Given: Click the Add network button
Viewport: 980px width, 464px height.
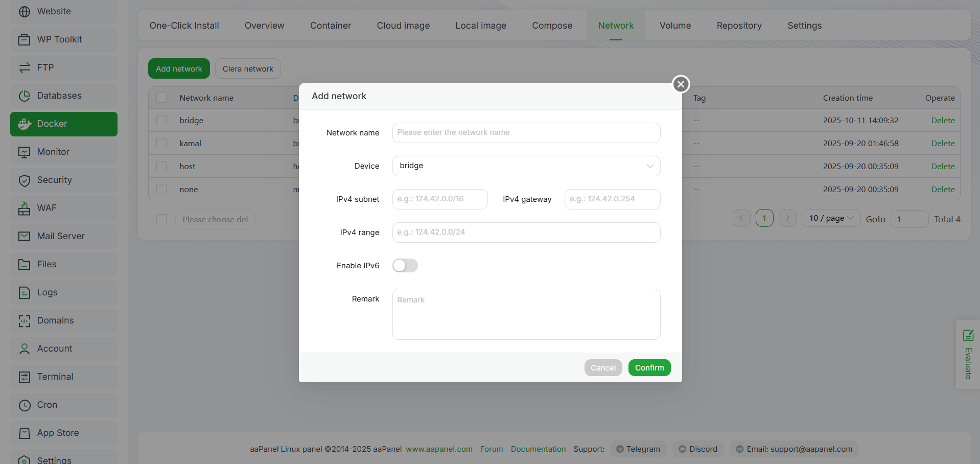Looking at the screenshot, I should click(x=179, y=68).
